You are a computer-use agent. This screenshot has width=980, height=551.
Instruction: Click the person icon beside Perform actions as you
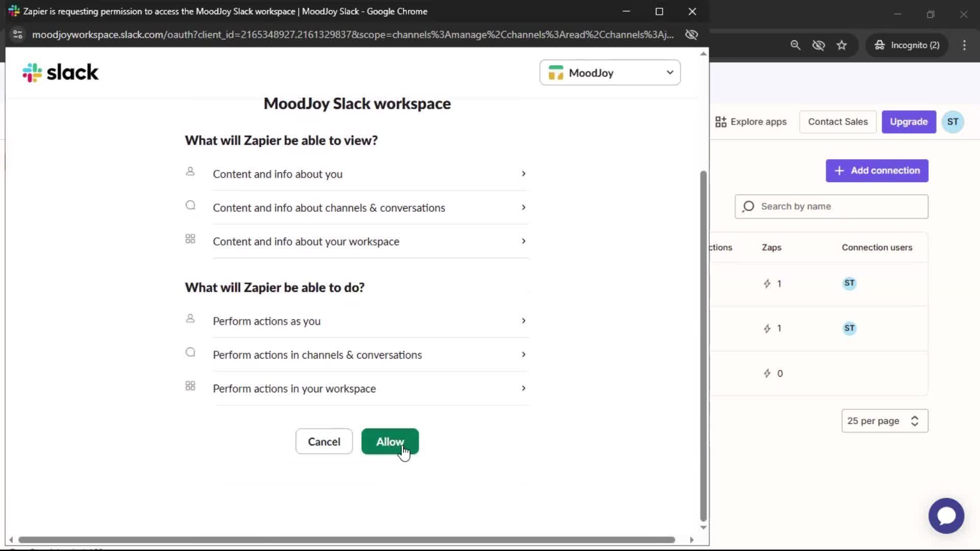(190, 318)
